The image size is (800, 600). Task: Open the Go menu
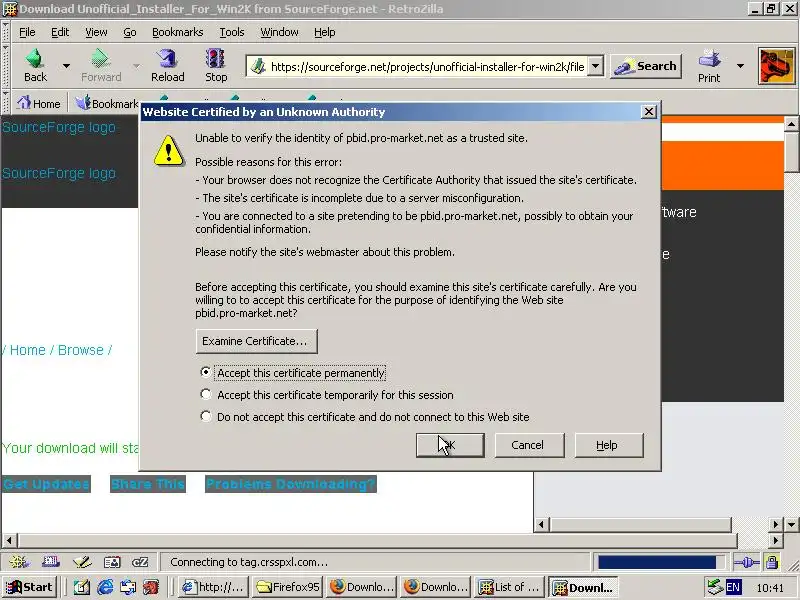tap(130, 32)
